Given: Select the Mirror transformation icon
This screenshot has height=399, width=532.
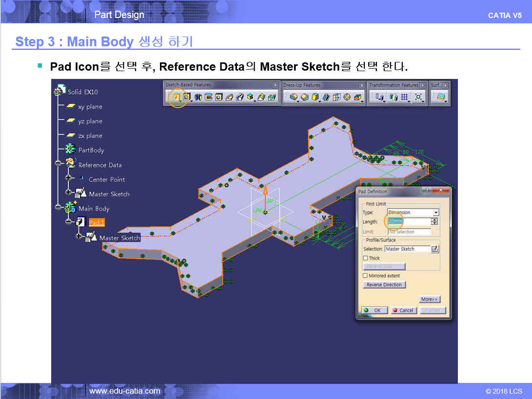Looking at the screenshot, I should 394,97.
